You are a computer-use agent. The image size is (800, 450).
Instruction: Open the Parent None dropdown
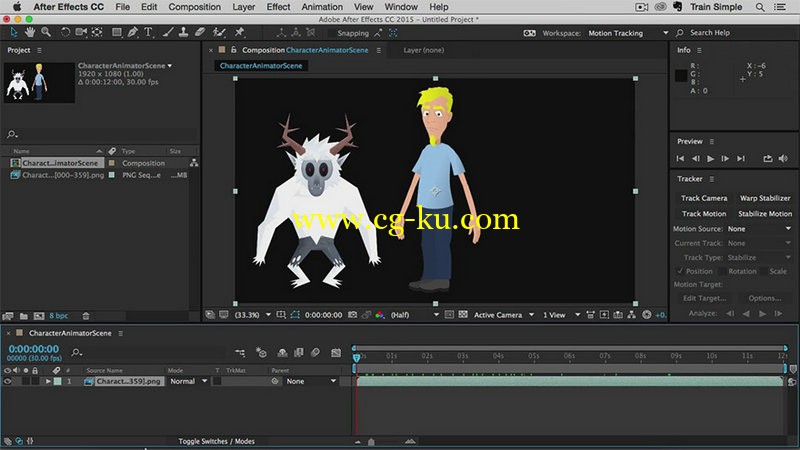pos(310,381)
